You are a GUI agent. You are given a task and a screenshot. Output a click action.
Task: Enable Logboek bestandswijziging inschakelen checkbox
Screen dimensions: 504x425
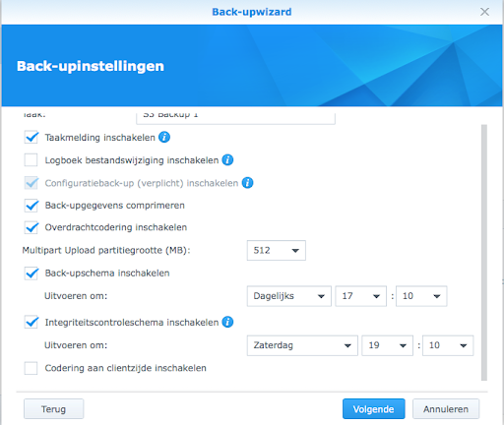click(x=31, y=160)
